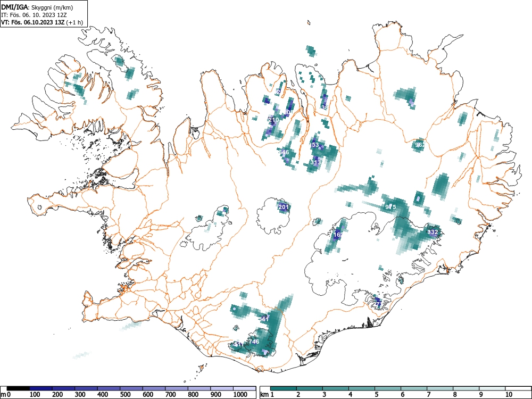
Task: Click the '201' value on the glacier
Action: tap(283, 207)
